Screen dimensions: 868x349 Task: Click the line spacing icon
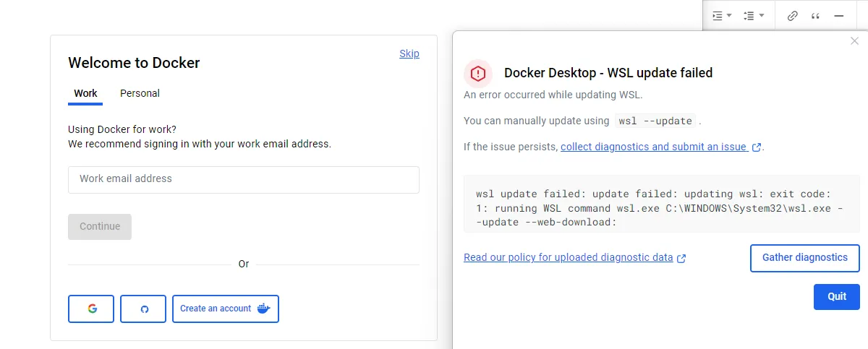(x=749, y=15)
